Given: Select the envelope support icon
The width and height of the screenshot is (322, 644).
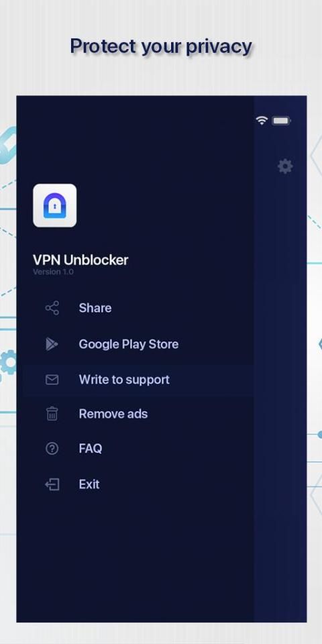Looking at the screenshot, I should pos(52,380).
